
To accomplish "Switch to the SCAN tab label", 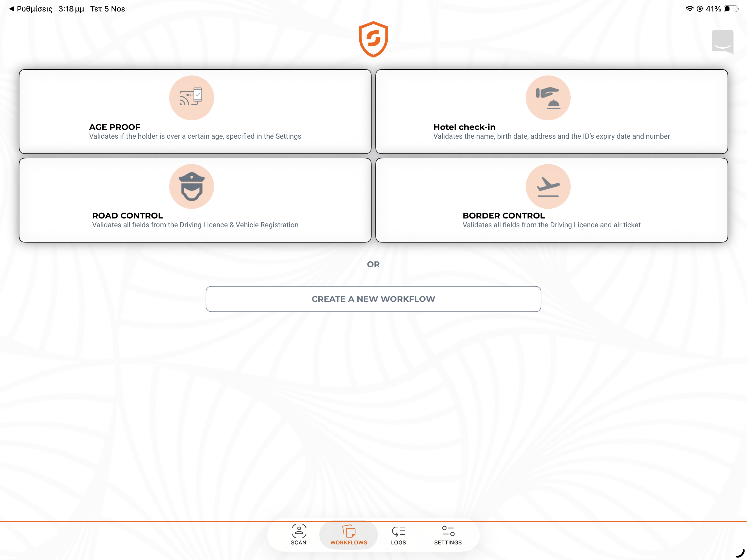I will (x=299, y=542).
